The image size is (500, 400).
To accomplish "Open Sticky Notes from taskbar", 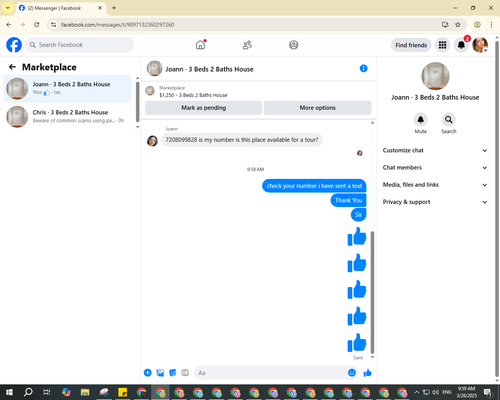I will tap(122, 392).
